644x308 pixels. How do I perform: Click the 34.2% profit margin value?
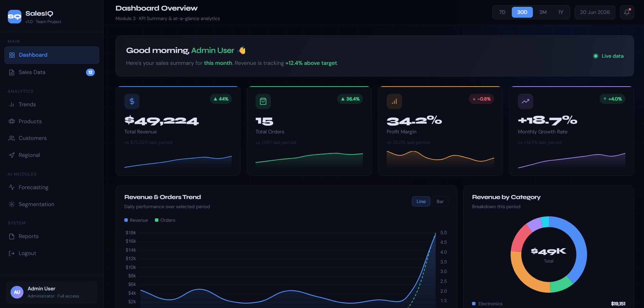(414, 120)
